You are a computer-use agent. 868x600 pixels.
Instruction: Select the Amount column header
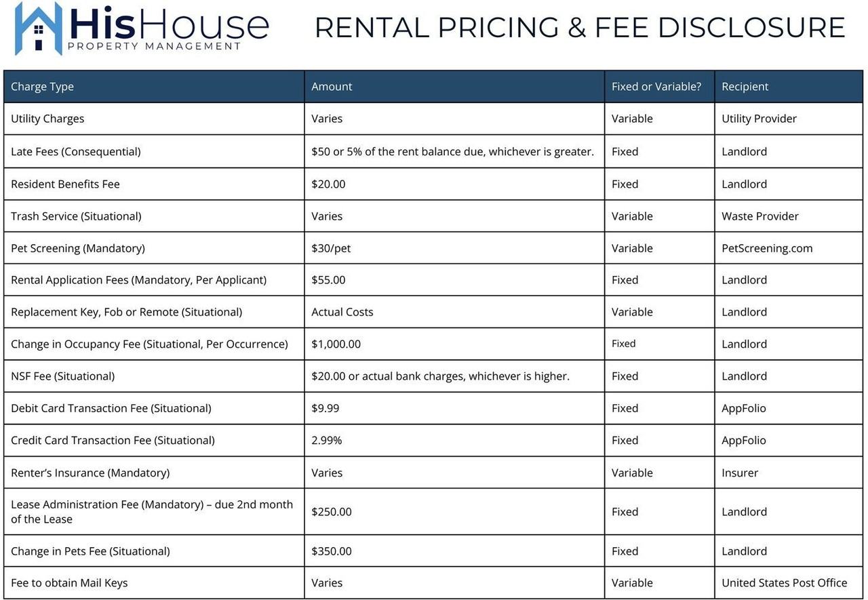coord(332,87)
